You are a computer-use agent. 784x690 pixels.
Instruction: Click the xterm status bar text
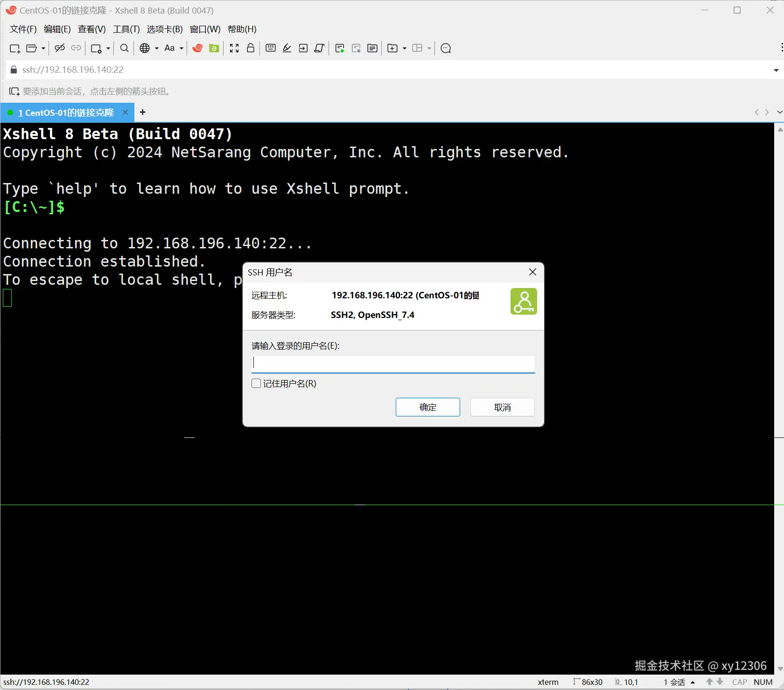[x=548, y=682]
